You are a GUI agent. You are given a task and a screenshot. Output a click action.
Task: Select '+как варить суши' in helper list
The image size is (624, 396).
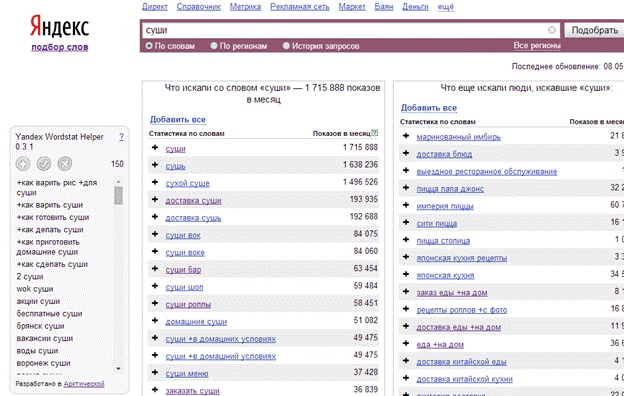[50, 205]
